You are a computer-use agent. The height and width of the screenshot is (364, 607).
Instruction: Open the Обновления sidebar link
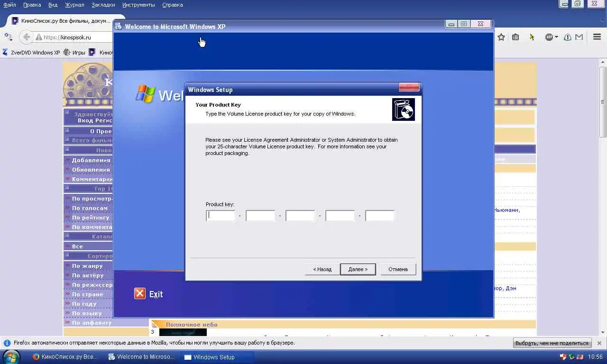coord(91,170)
